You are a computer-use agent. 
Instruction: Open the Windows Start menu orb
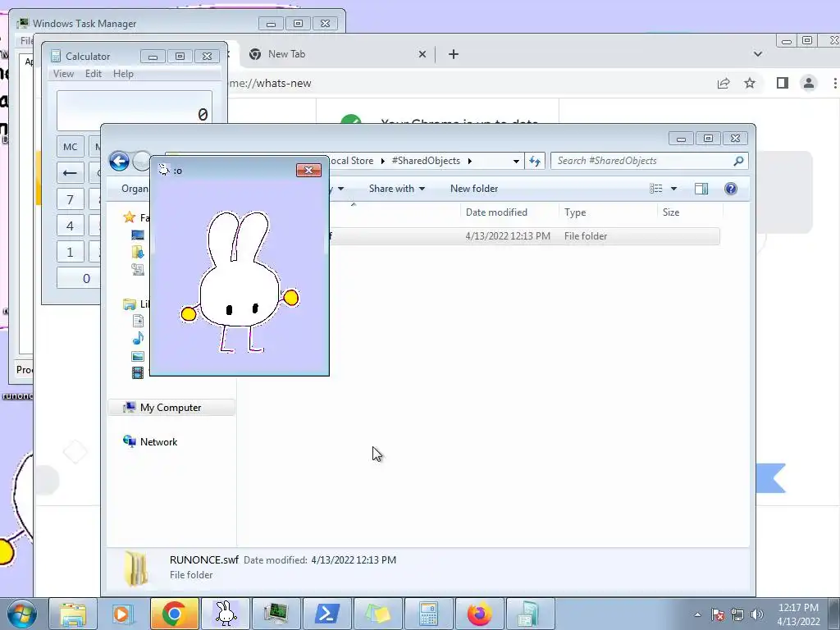click(21, 614)
